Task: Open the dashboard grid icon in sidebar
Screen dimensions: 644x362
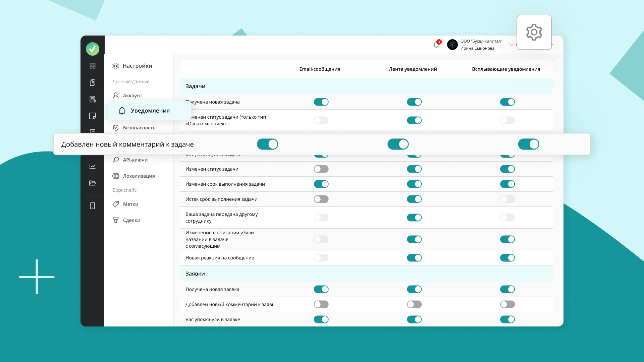Action: [93, 66]
